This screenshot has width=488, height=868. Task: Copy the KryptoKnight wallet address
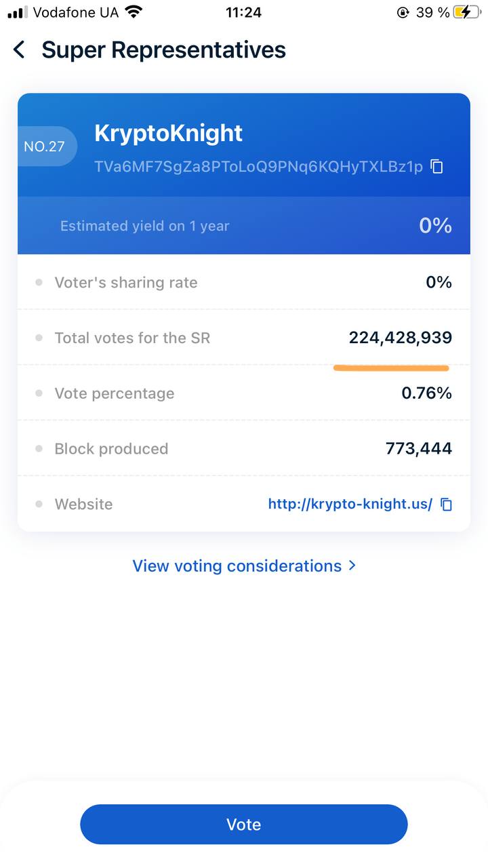pyautogui.click(x=437, y=166)
